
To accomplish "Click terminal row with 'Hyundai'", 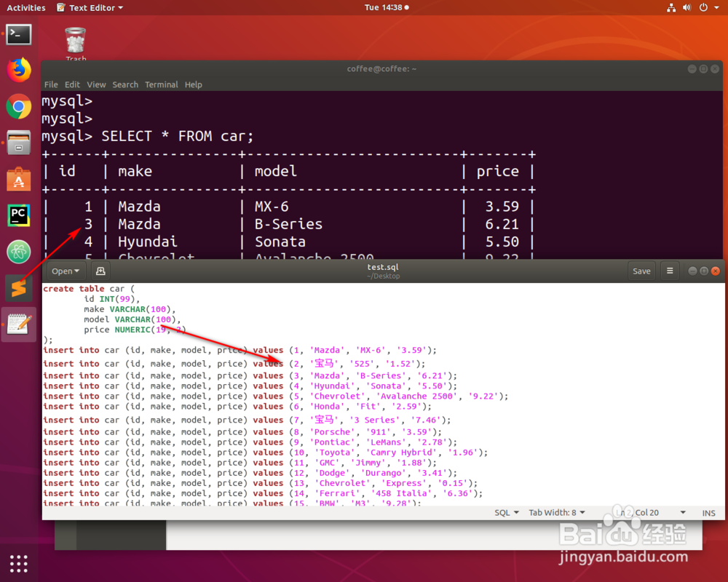I will [x=289, y=242].
